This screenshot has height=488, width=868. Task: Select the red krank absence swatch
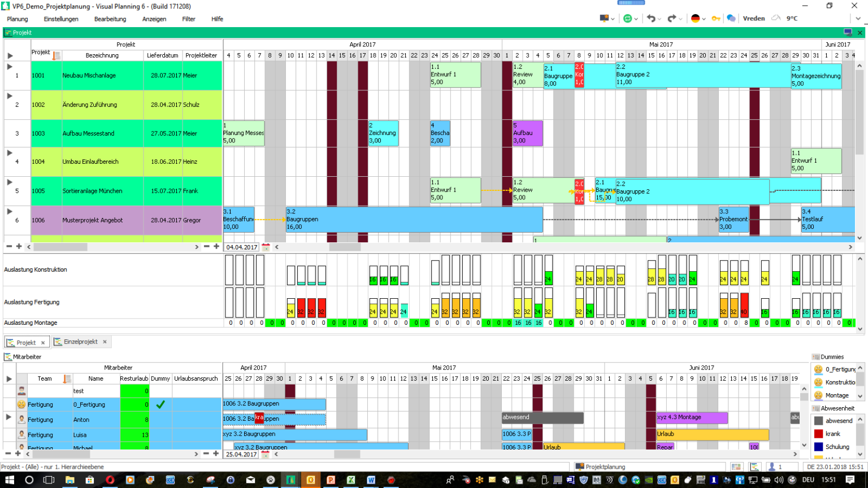click(818, 434)
